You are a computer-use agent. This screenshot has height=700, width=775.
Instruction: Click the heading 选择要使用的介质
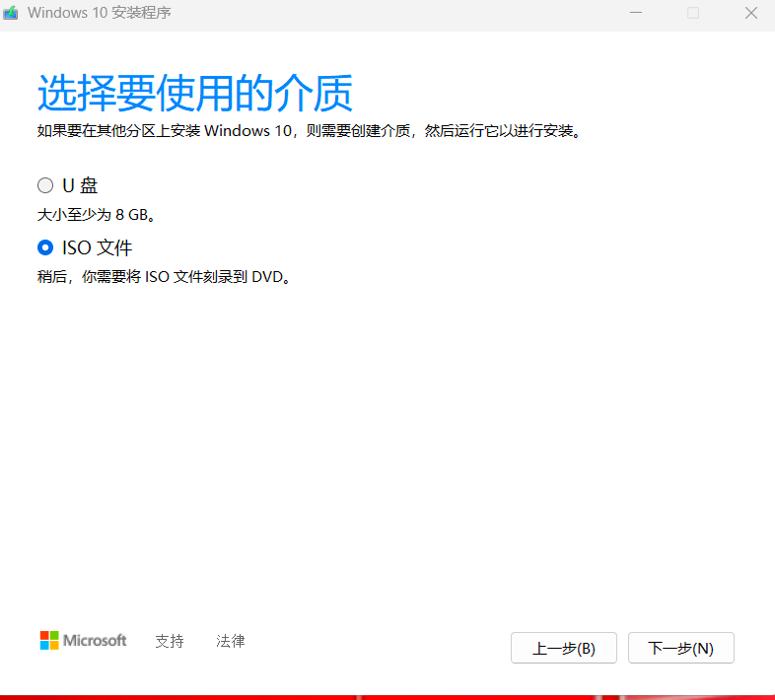click(195, 93)
